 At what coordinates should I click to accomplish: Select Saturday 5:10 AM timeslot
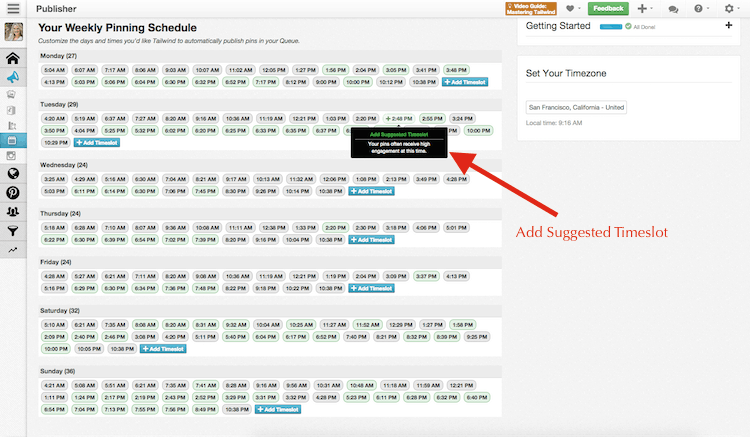coord(55,325)
